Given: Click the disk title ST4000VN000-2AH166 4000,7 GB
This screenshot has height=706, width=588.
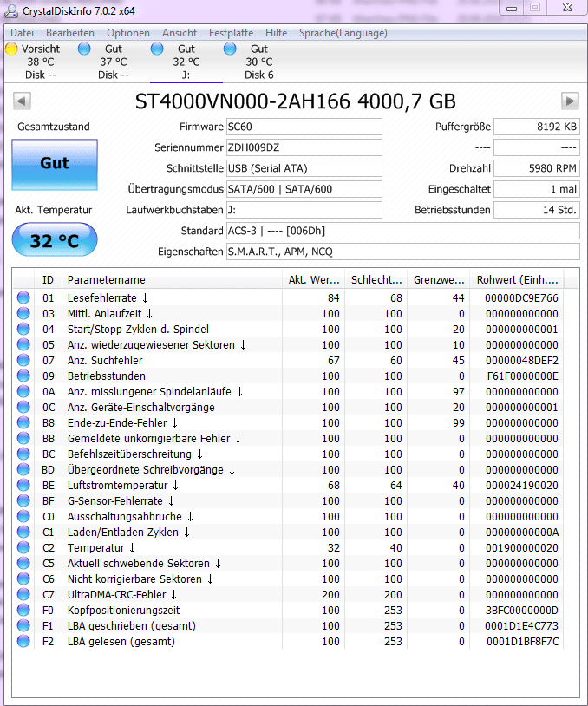Looking at the screenshot, I should tap(296, 101).
